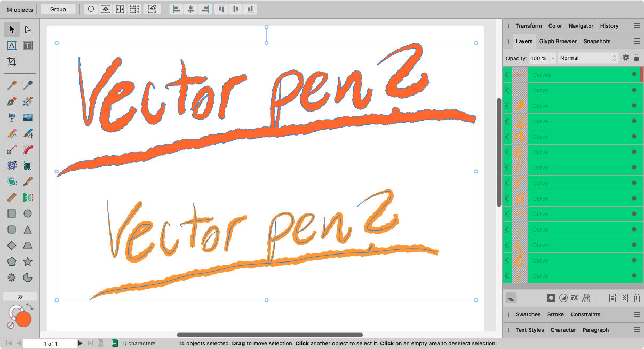Toggle the lock icon beside blend mode
This screenshot has width=644, height=349.
(637, 58)
